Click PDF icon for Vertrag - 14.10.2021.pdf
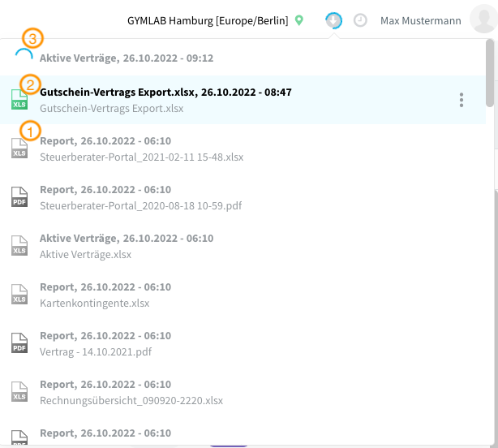 (19, 343)
